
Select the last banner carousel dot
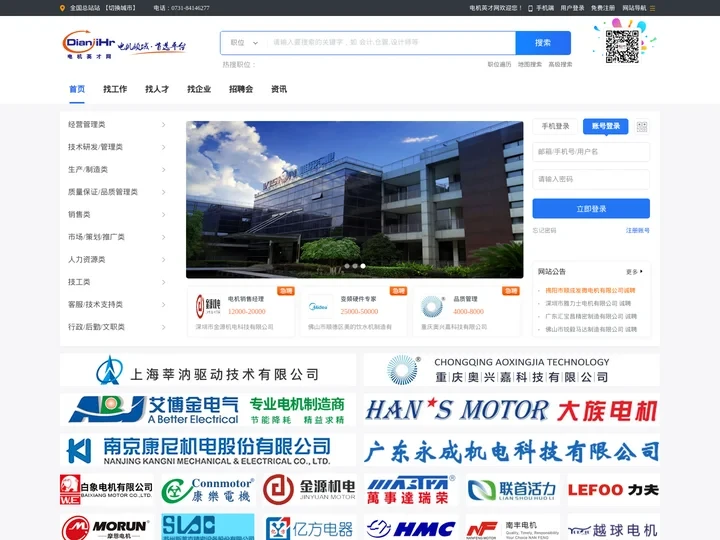click(x=363, y=266)
